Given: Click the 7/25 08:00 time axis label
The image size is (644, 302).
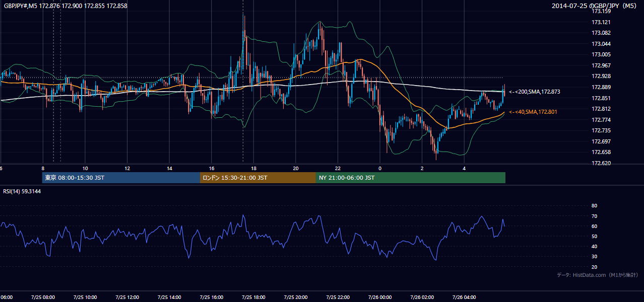Looking at the screenshot, I should (43, 297).
